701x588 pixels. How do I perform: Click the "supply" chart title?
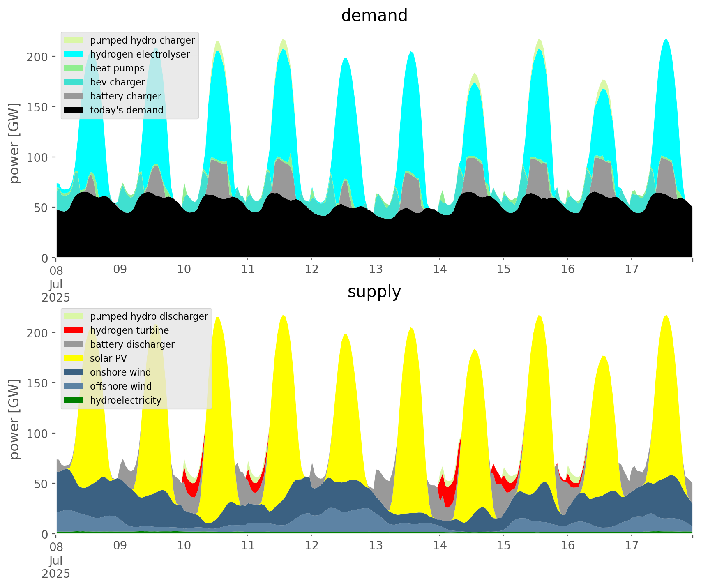point(374,292)
